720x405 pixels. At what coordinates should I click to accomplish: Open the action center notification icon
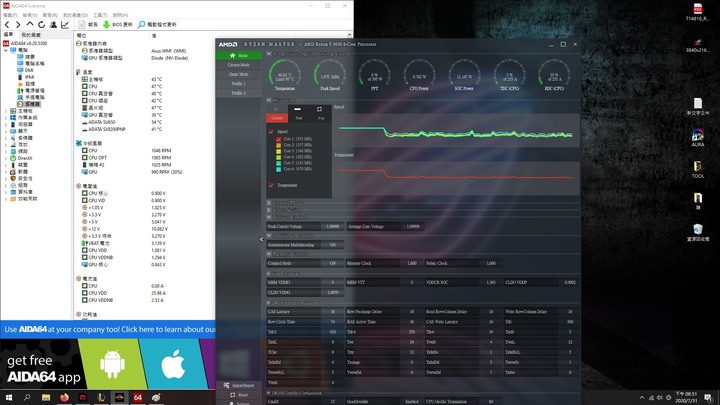[x=708, y=397]
